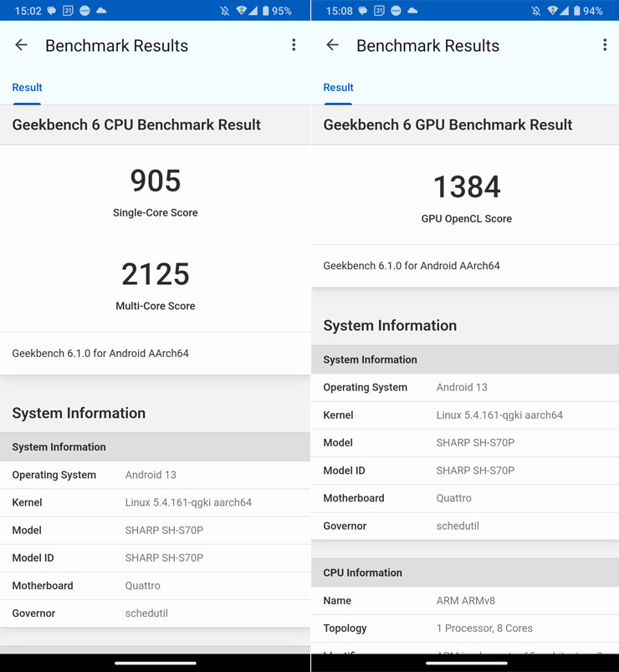Tap CPU Information section header
This screenshot has height=672, width=619.
465,573
